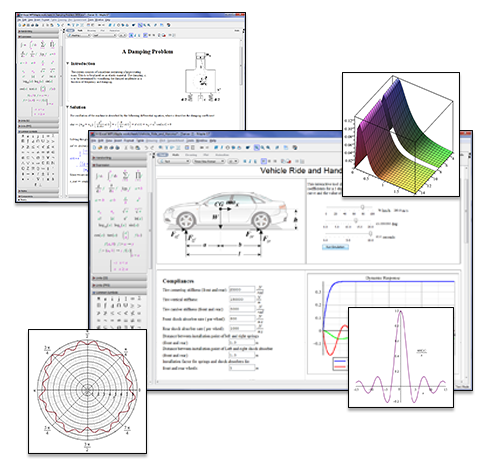Toggle the Text mode button in Vehicle worksheet
The height and width of the screenshot is (466, 483).
pyautogui.click(x=162, y=155)
